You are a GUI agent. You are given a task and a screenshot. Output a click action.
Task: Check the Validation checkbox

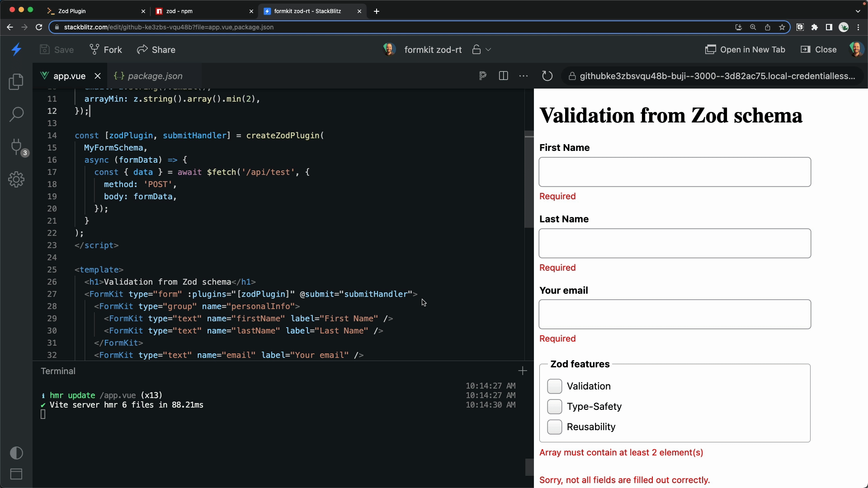pos(555,386)
